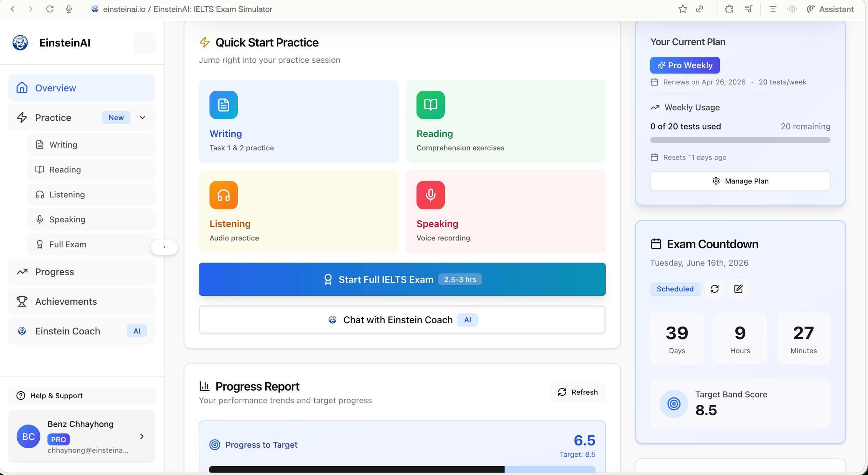Select the Writing card title

[226, 133]
